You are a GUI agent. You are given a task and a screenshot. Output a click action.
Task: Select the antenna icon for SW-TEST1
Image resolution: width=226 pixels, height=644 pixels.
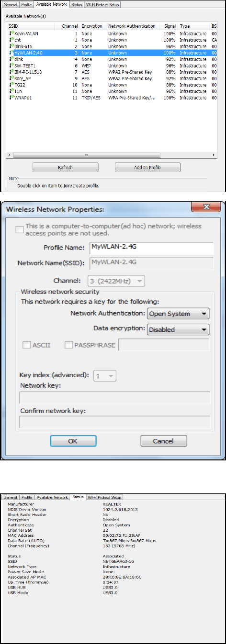coord(11,65)
